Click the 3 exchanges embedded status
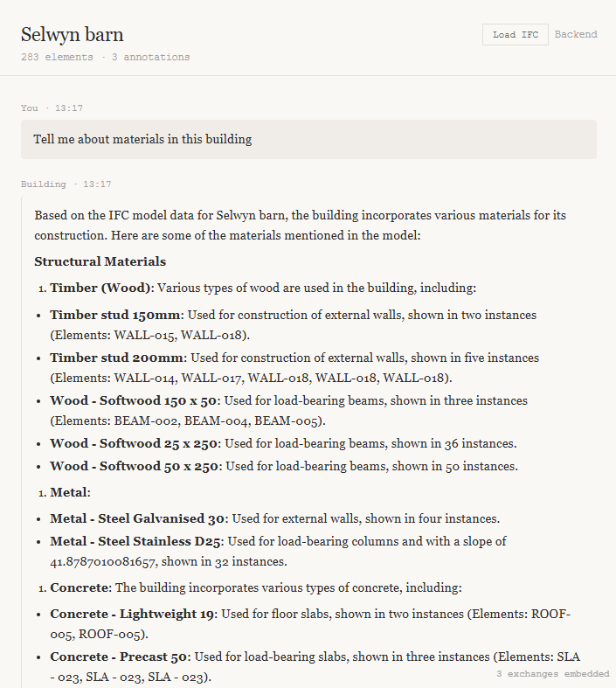Image resolution: width=616 pixels, height=688 pixels. [552, 674]
